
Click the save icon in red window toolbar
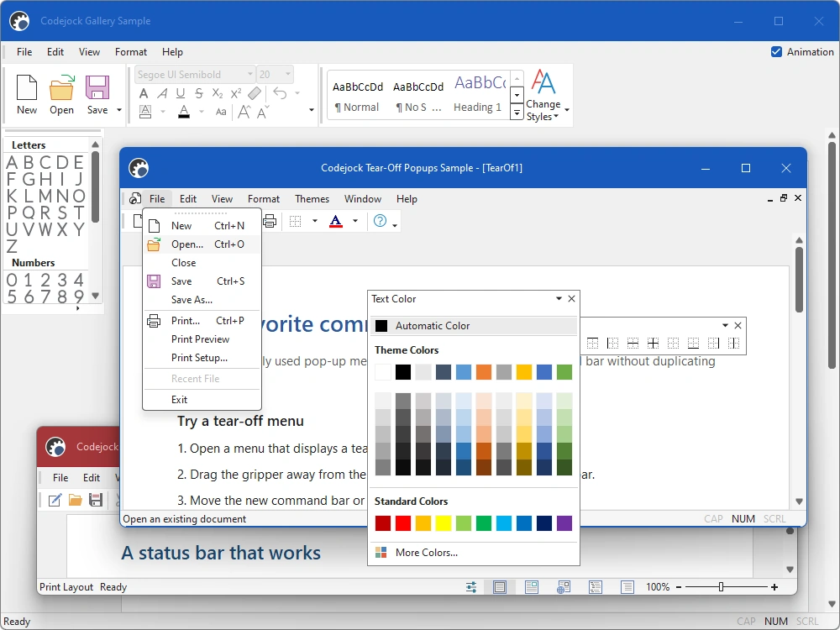tap(96, 501)
